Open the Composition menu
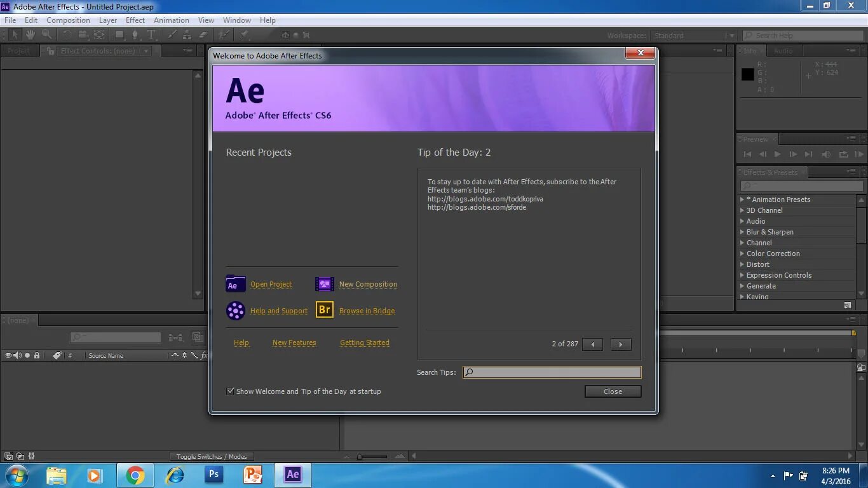The height and width of the screenshot is (488, 868). [x=68, y=20]
